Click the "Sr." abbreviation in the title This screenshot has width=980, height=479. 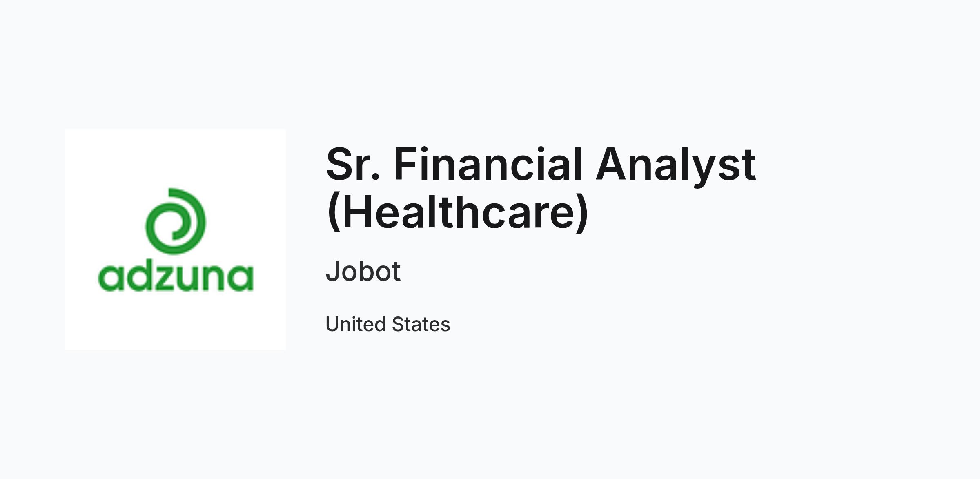coord(353,165)
